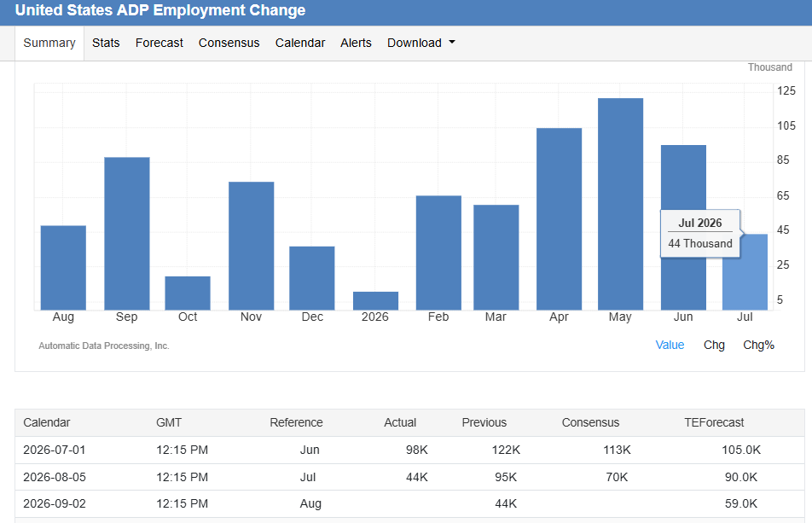The image size is (812, 523).
Task: Click the TEForecast column header
Action: [714, 422]
